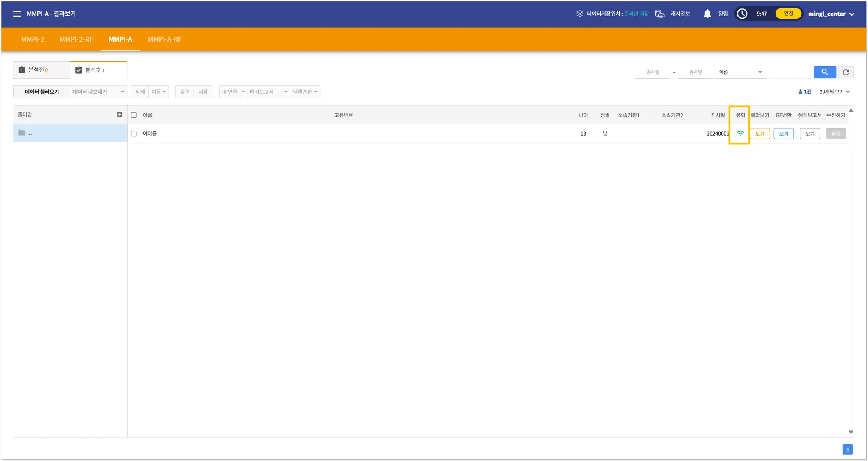Open the hamburger menu icon
This screenshot has height=461, width=868.
[x=17, y=14]
